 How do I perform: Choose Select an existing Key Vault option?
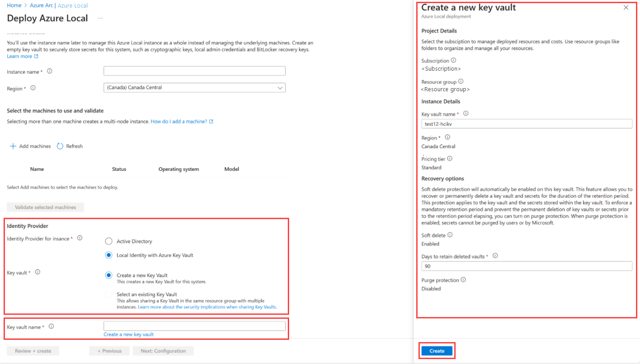click(x=108, y=294)
